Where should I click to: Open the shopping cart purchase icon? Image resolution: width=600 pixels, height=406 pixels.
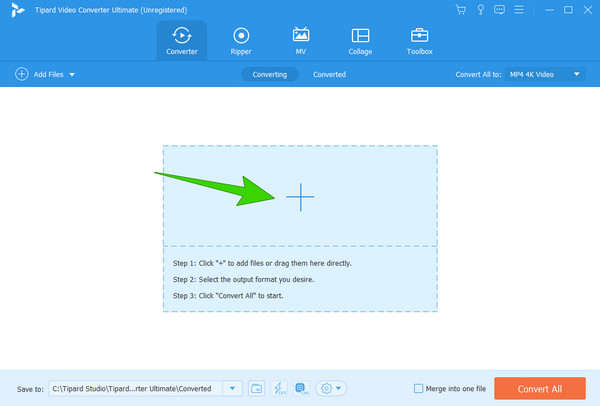point(460,10)
